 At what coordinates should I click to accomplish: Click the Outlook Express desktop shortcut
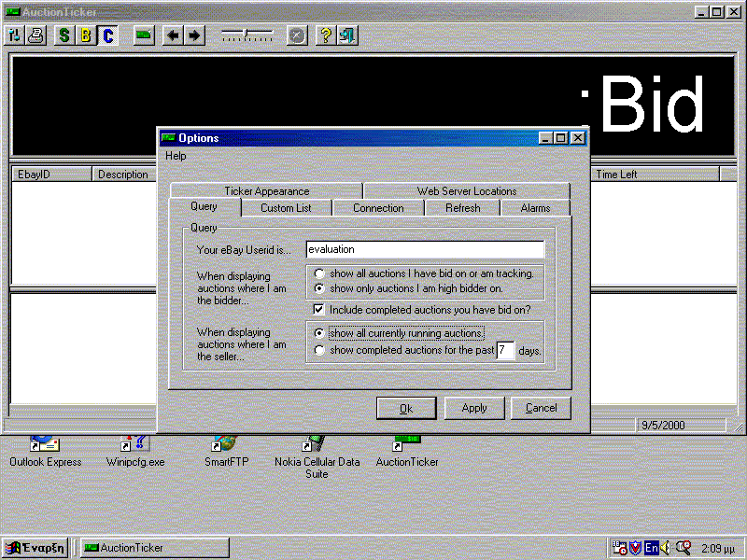(x=45, y=451)
